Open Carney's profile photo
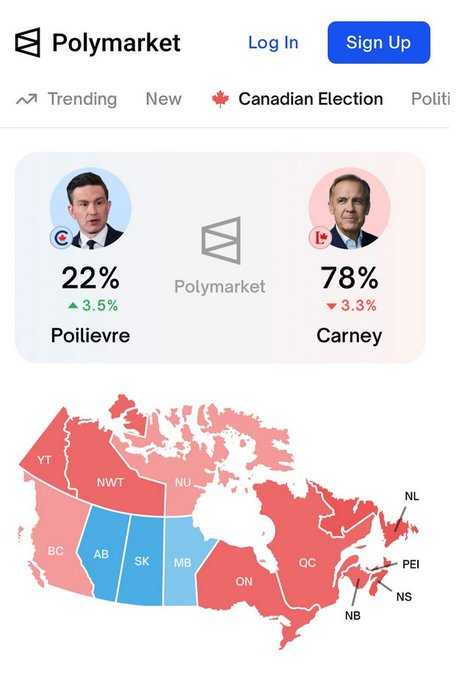The image size is (476, 680). point(349,208)
